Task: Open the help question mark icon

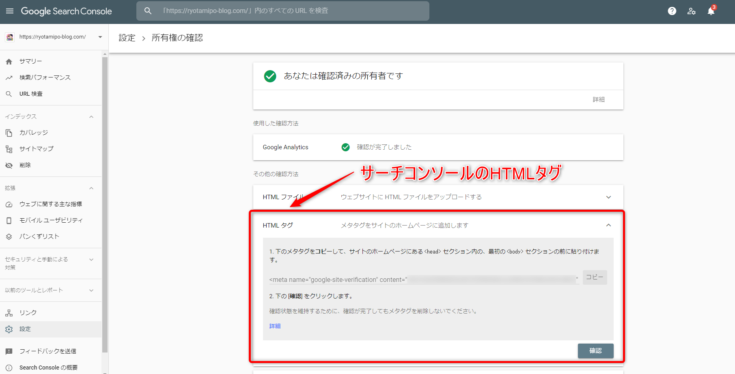Action: 672,11
